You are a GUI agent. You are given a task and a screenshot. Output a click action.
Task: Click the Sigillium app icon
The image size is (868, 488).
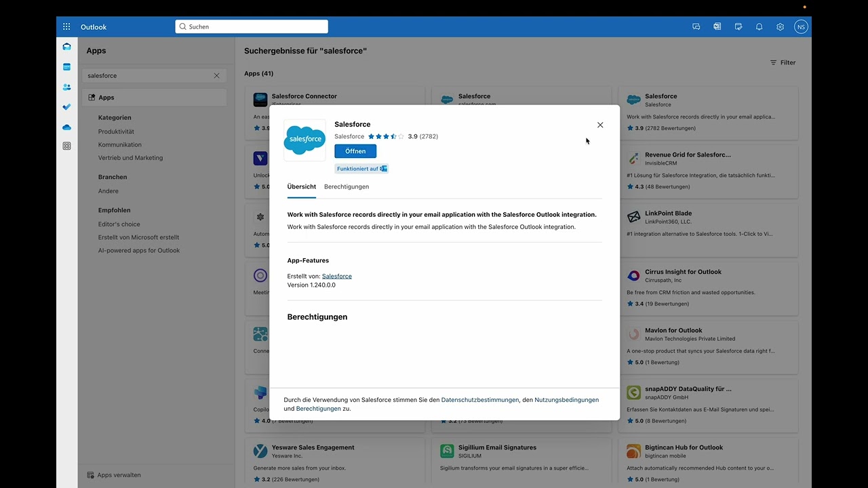pyautogui.click(x=447, y=451)
